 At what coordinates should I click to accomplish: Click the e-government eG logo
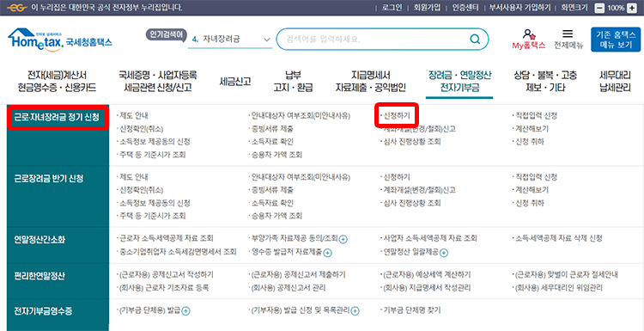coord(18,8)
